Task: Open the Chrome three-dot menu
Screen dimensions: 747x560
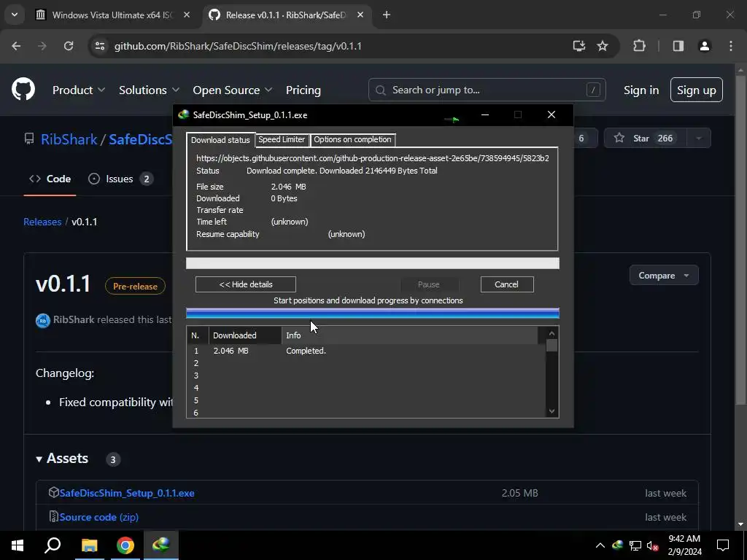Action: [x=731, y=46]
